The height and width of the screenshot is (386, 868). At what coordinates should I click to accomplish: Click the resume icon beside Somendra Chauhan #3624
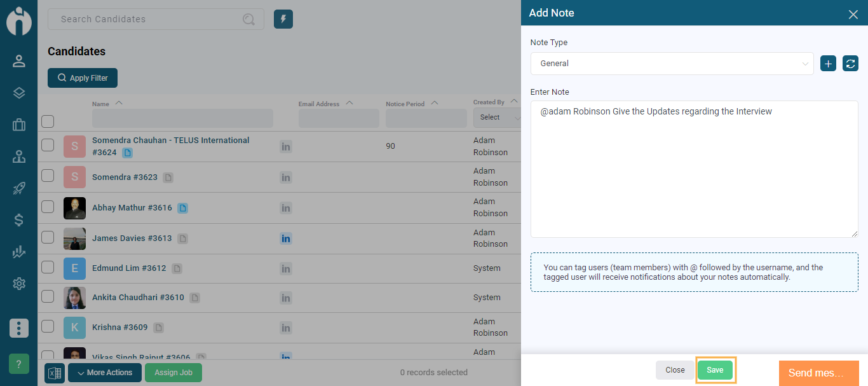click(127, 153)
